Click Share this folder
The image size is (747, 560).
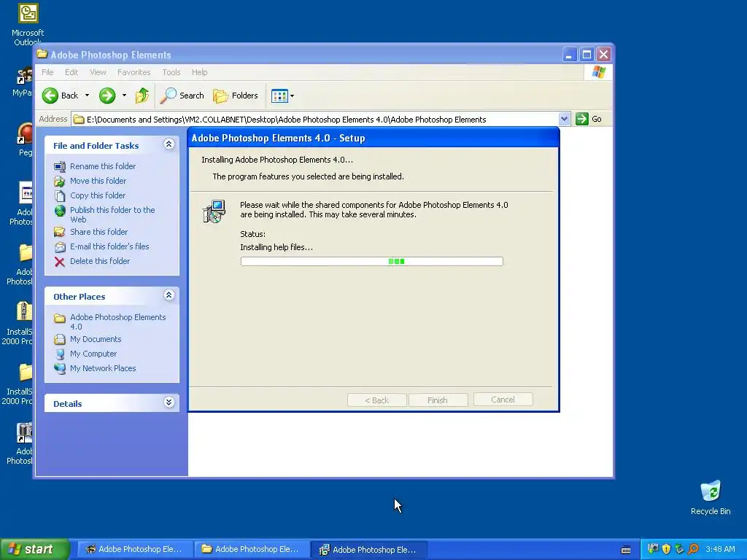pos(98,232)
